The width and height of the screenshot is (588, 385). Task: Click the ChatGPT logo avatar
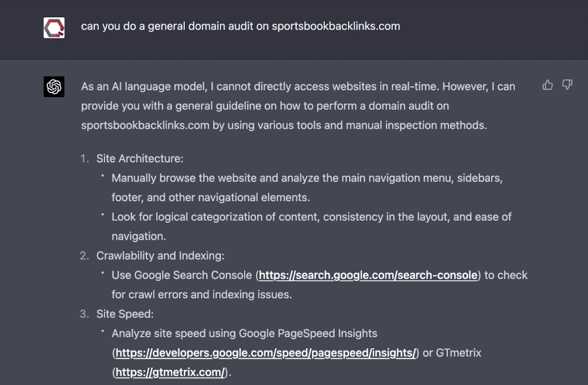tap(54, 87)
